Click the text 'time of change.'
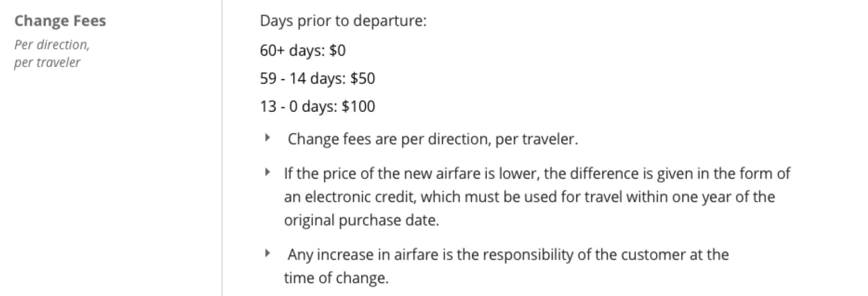The width and height of the screenshot is (868, 296). click(336, 278)
